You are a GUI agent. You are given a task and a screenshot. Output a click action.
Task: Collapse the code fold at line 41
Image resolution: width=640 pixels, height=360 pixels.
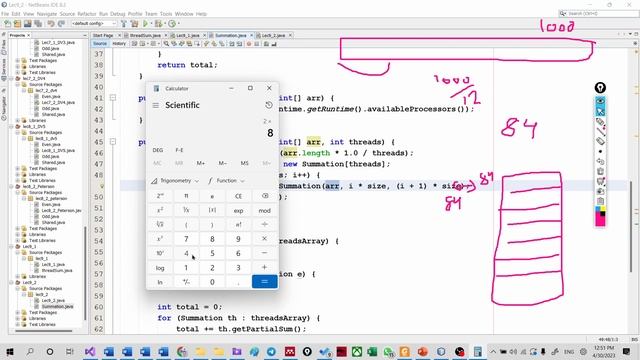(113, 98)
